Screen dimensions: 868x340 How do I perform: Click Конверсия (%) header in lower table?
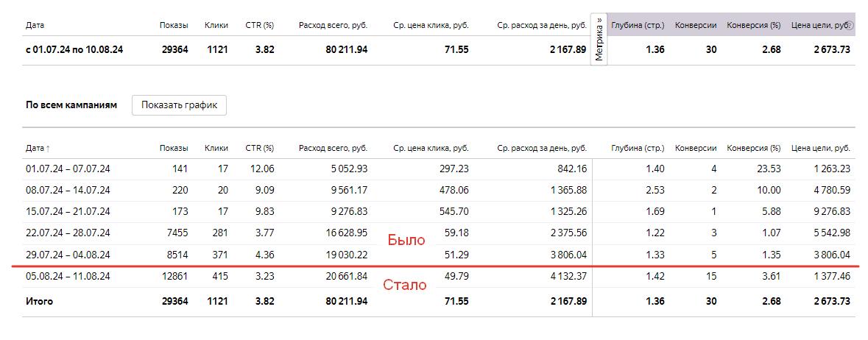pos(753,149)
